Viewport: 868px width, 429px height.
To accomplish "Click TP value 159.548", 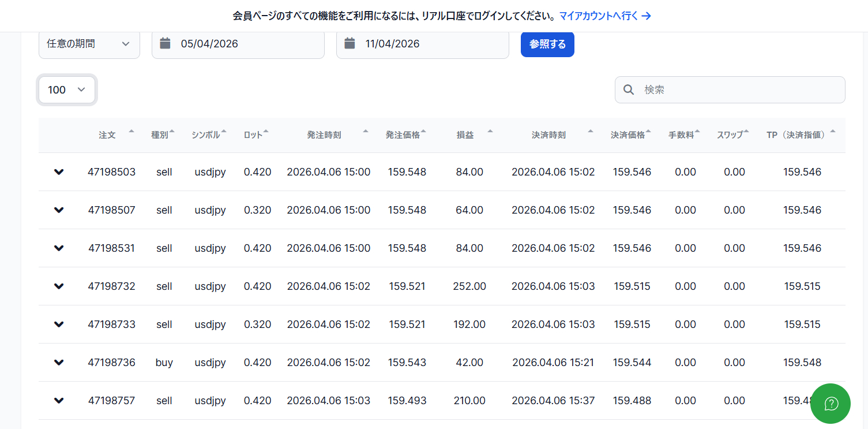I will click(x=802, y=363).
